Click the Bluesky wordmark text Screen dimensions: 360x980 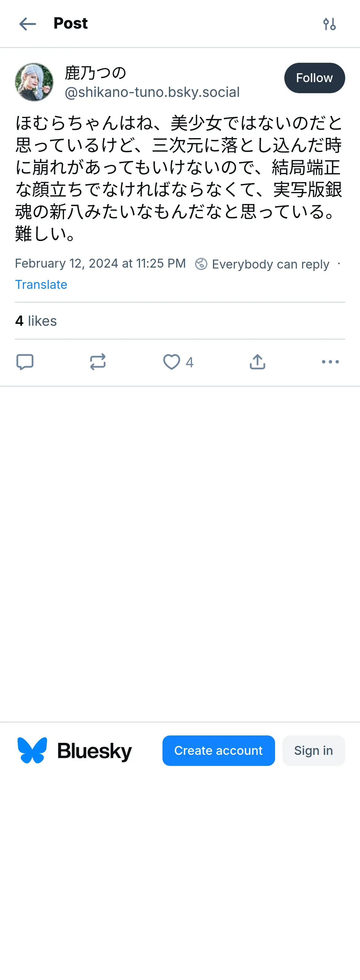94,751
